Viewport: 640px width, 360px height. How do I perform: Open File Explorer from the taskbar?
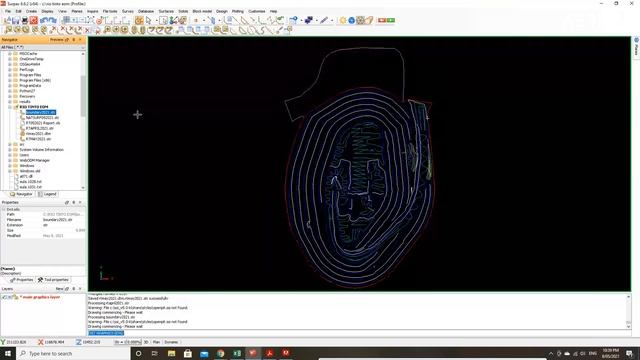pos(171,353)
